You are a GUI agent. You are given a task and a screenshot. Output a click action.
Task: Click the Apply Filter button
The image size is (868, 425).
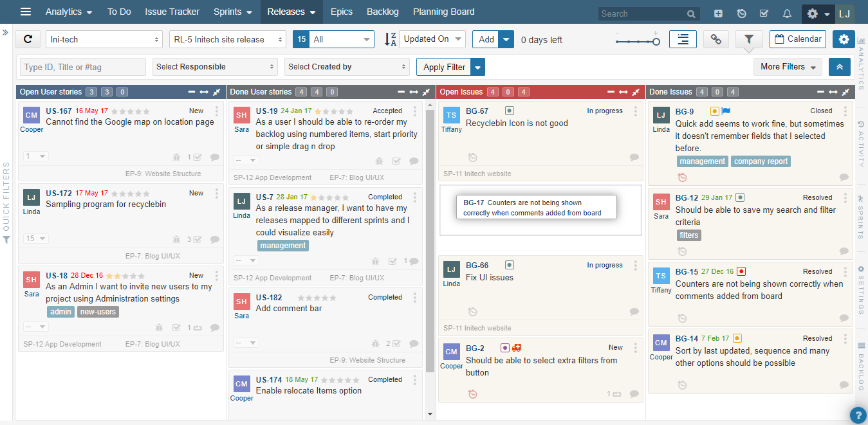point(444,67)
